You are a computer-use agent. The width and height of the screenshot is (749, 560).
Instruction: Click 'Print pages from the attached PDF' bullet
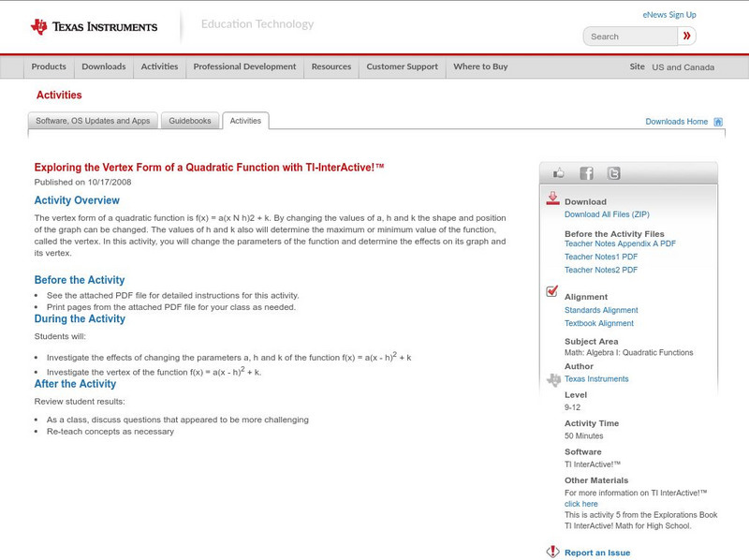coord(171,307)
